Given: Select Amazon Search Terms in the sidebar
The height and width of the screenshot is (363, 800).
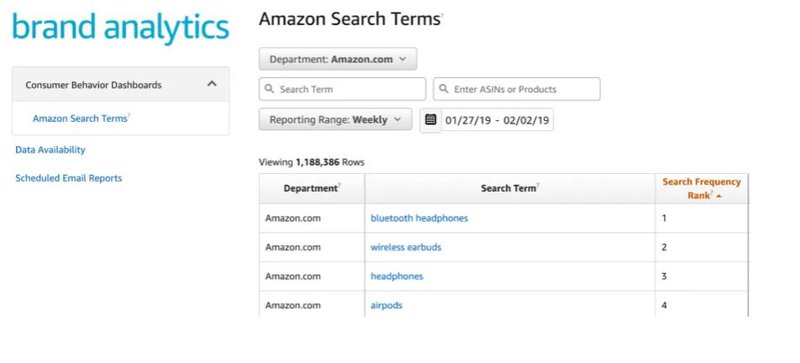Looking at the screenshot, I should click(x=80, y=118).
